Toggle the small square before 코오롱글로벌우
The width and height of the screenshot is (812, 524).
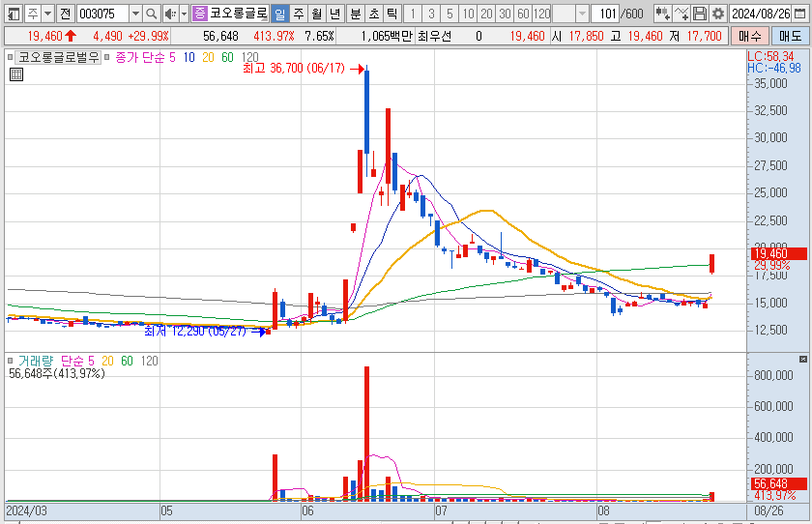tap(11, 57)
